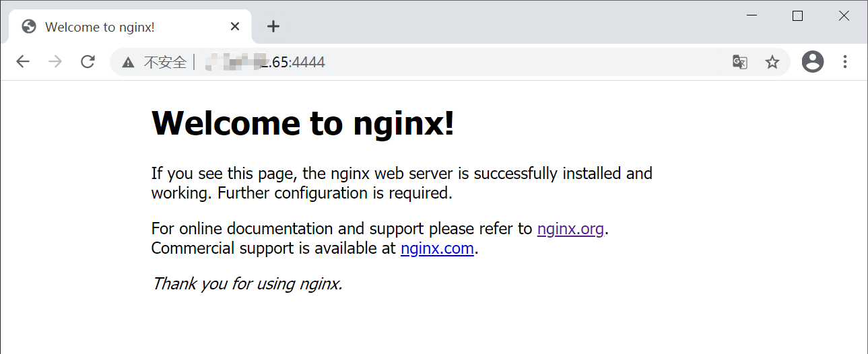This screenshot has height=354, width=868.
Task: Bookmark this page with the star icon
Action: tap(772, 63)
